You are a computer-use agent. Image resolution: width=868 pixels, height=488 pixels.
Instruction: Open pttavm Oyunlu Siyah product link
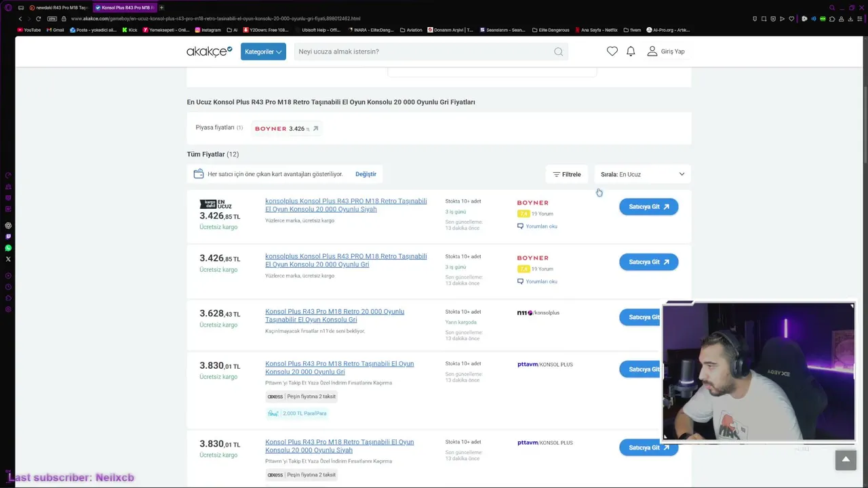(339, 446)
